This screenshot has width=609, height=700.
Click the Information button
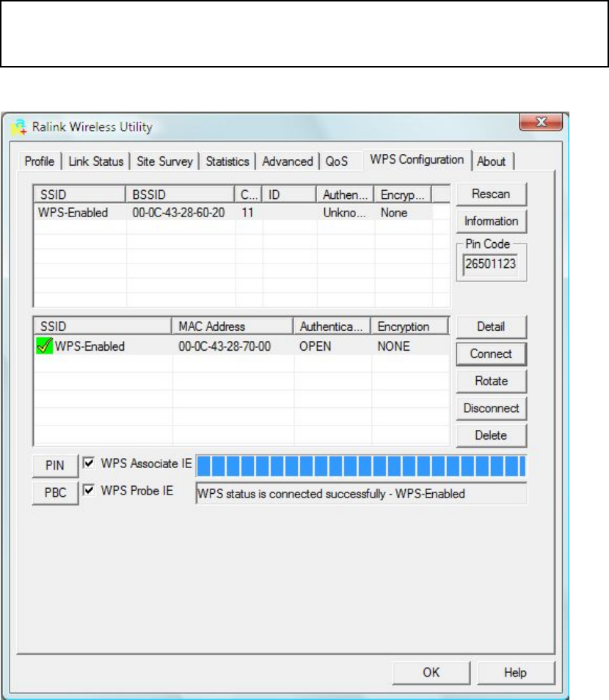click(x=491, y=221)
